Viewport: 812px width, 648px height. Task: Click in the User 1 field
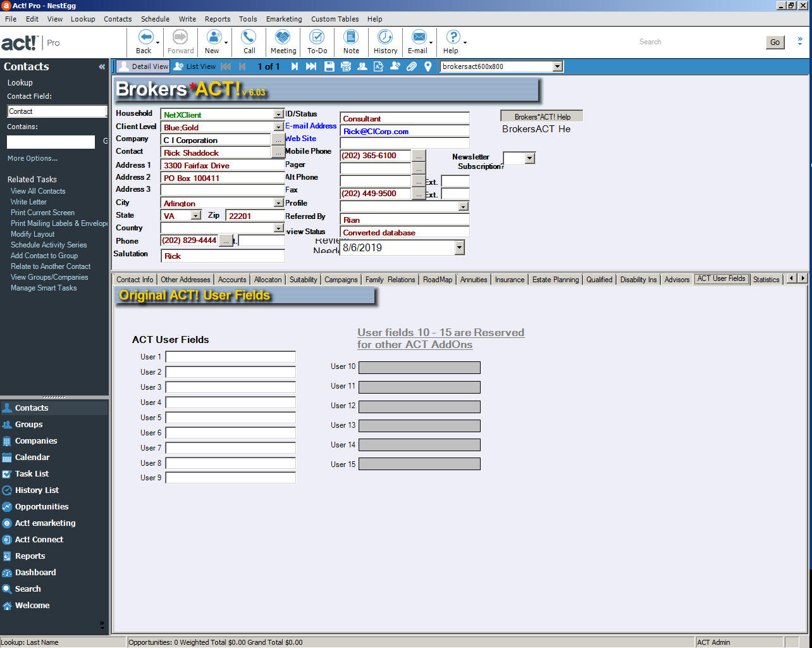pyautogui.click(x=230, y=357)
